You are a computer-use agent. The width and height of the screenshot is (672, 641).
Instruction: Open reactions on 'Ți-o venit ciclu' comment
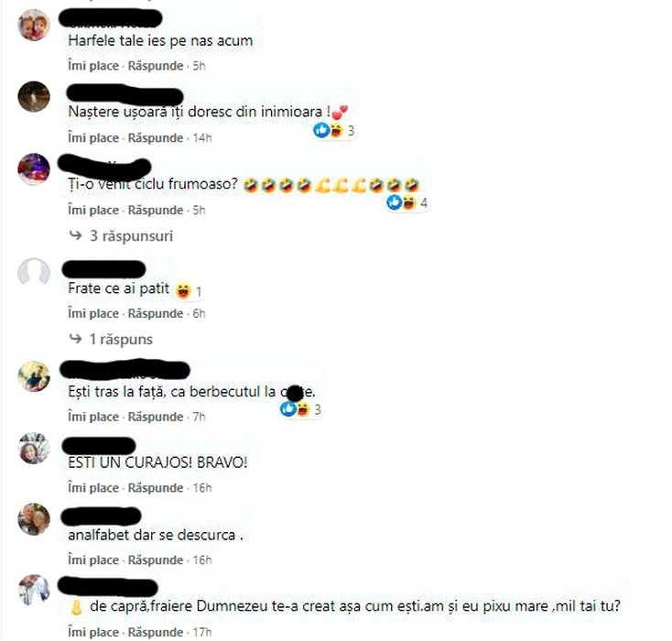(x=406, y=202)
